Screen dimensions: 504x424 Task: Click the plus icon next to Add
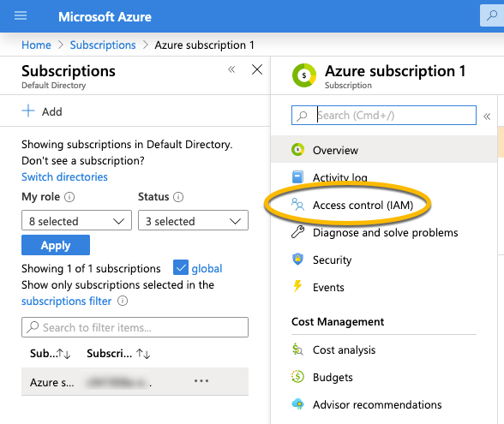28,110
